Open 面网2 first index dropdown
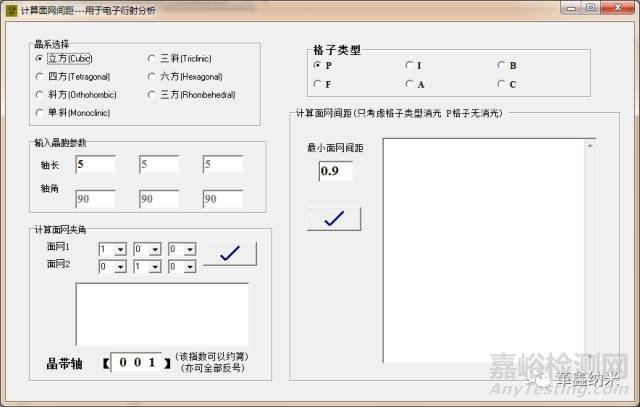The width and height of the screenshot is (640, 407). (120, 267)
